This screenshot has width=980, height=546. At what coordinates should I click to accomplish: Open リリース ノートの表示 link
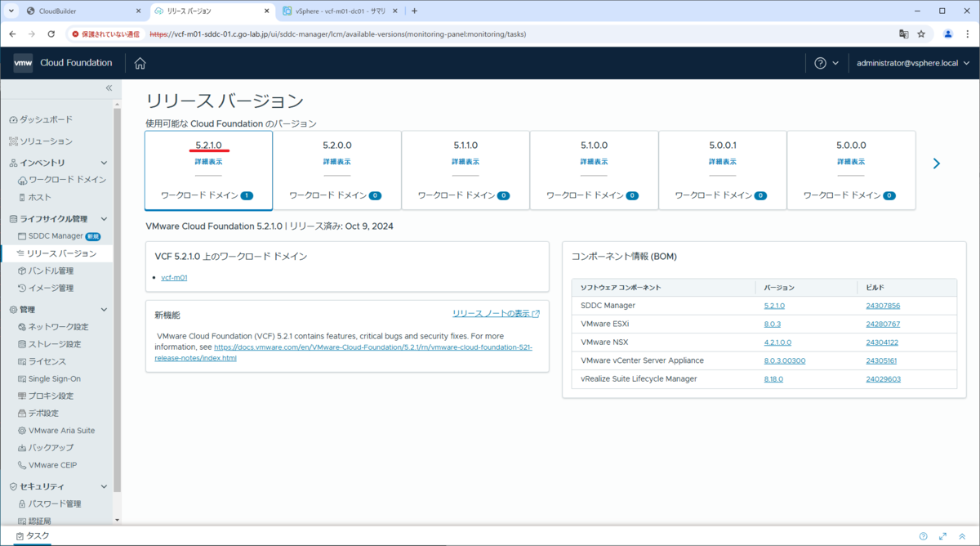(x=496, y=313)
